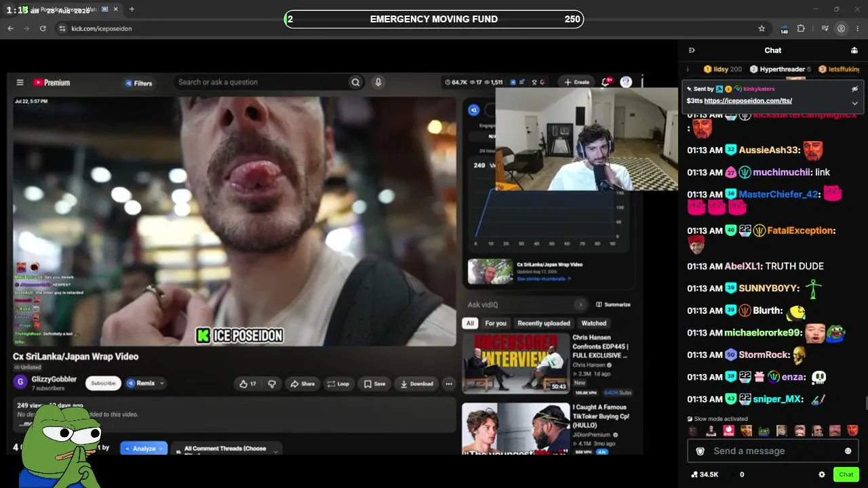Close the current browser tab
This screenshot has width=868, height=488.
pos(116,9)
